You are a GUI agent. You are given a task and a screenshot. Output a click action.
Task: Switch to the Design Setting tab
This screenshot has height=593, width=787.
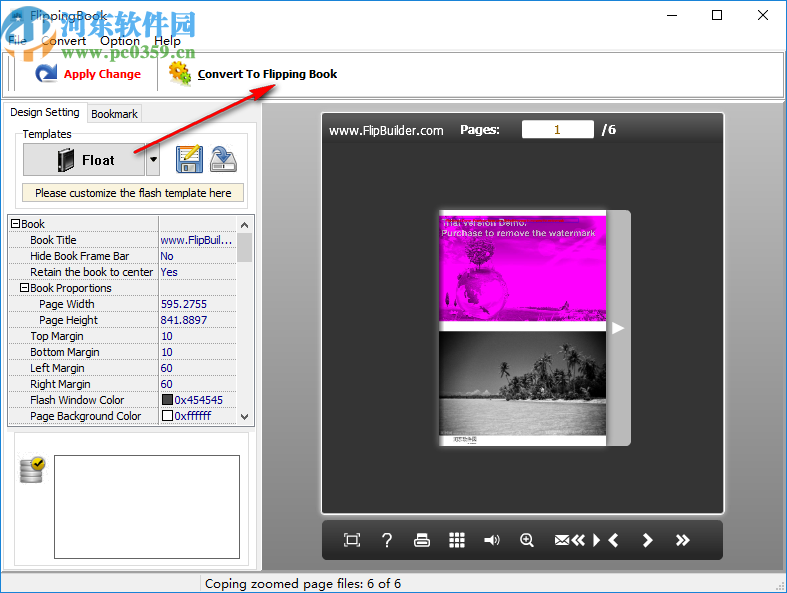(x=45, y=112)
